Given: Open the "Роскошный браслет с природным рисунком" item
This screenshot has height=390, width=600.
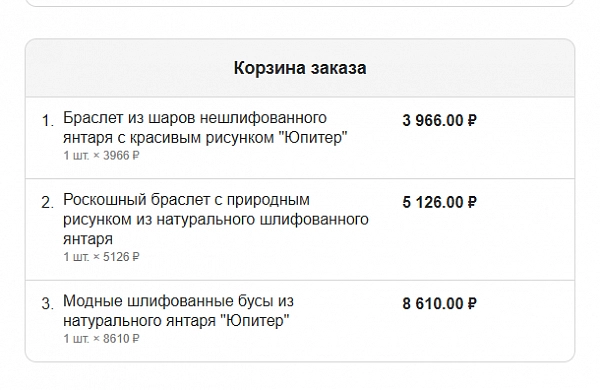Looking at the screenshot, I should [216, 219].
